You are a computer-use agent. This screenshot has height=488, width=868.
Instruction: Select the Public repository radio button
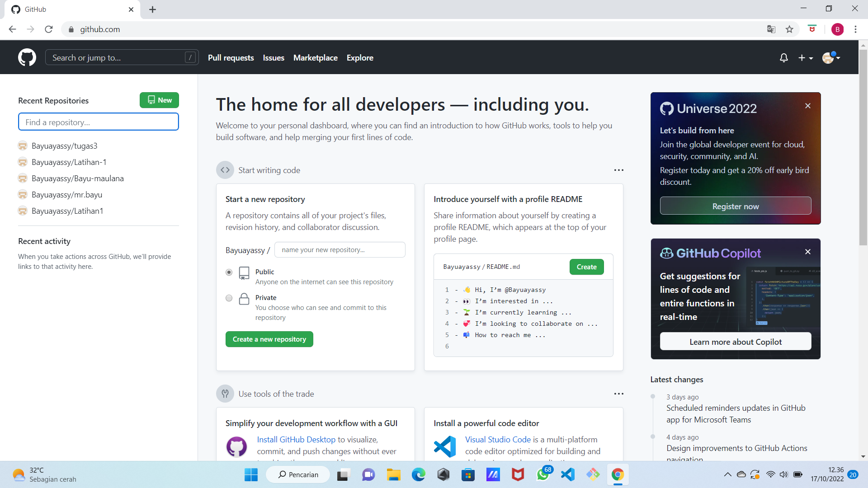229,272
